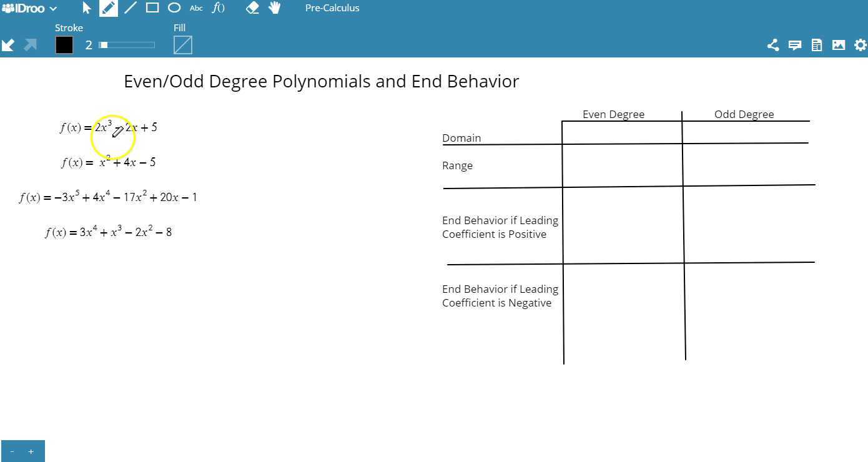Zoom in using the plus button

coord(31,451)
